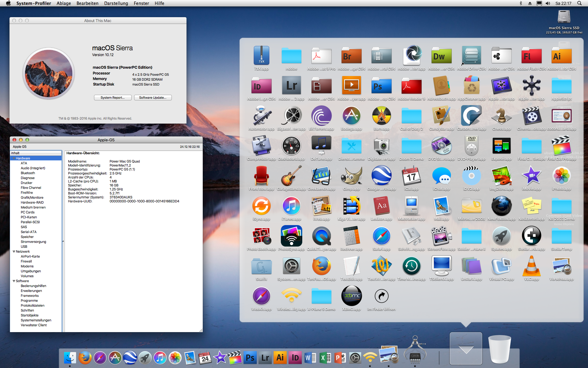Screen dimensions: 588x368
Task: Open Time Machine app icon
Action: pos(411,266)
